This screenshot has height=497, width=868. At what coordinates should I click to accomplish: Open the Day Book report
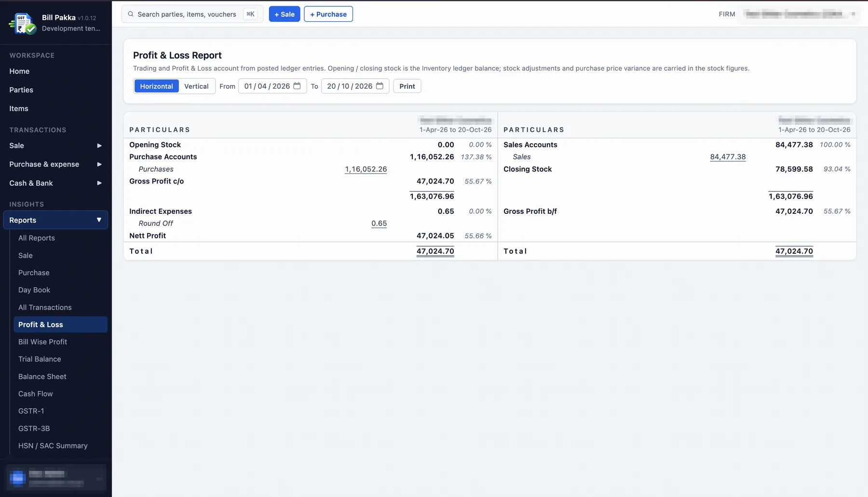[60, 290]
